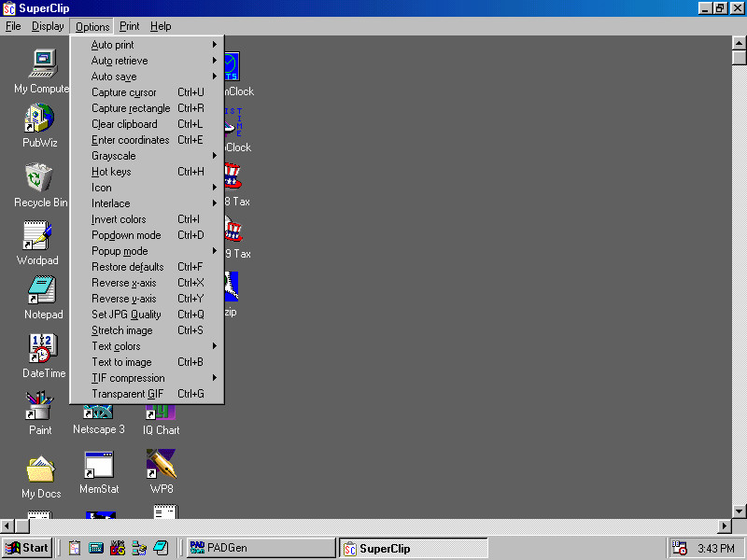Click vertical scrollbar down arrow

pyautogui.click(x=739, y=511)
